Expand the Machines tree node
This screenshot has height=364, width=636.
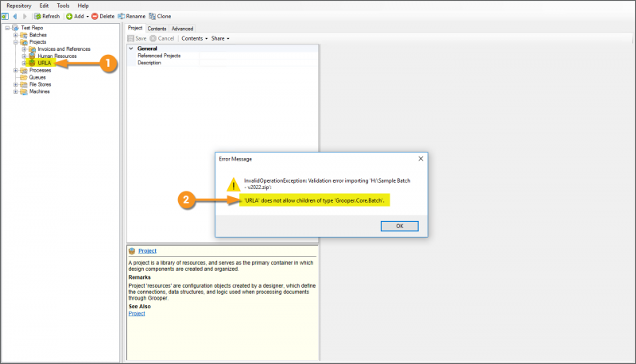(15, 91)
